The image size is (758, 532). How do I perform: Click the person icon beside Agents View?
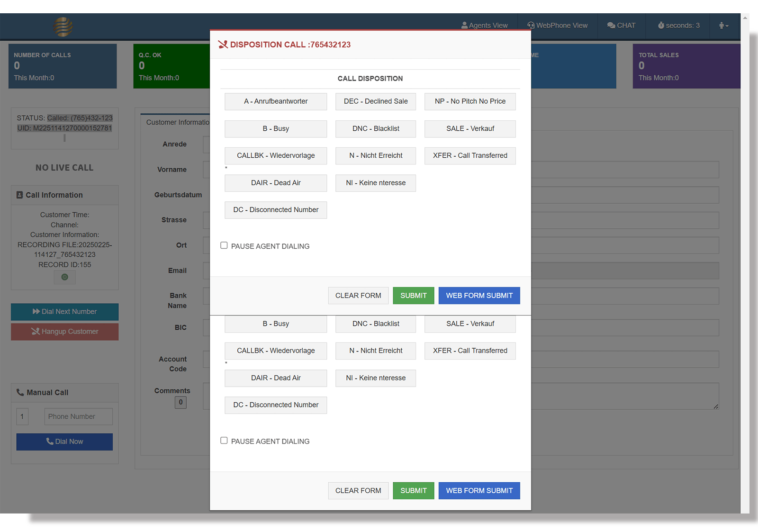pyautogui.click(x=465, y=25)
